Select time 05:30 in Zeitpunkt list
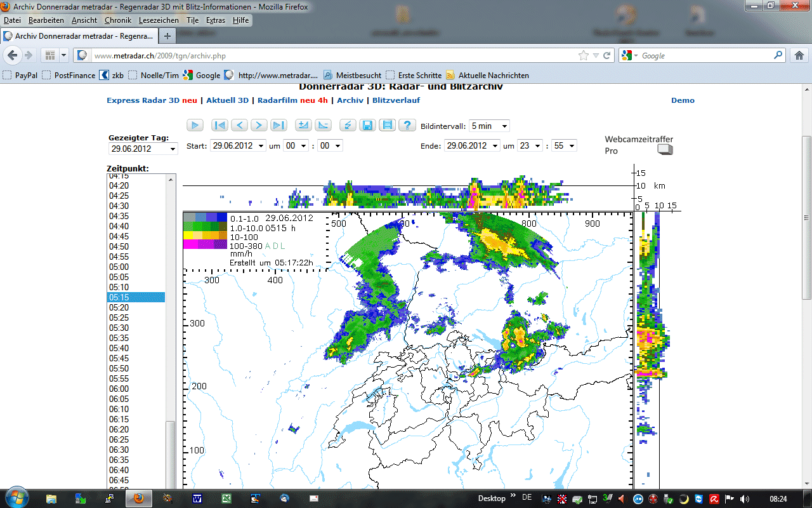Viewport: 812px width, 508px height. tap(119, 328)
